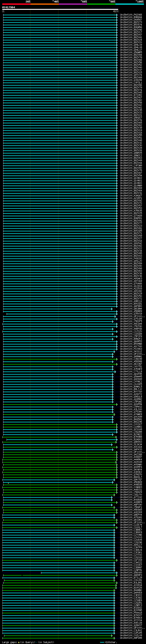Screen dimensions: 146x644
Task: Pick the UniRef100_C5GTQ0 label
Action: click(x=131, y=326)
